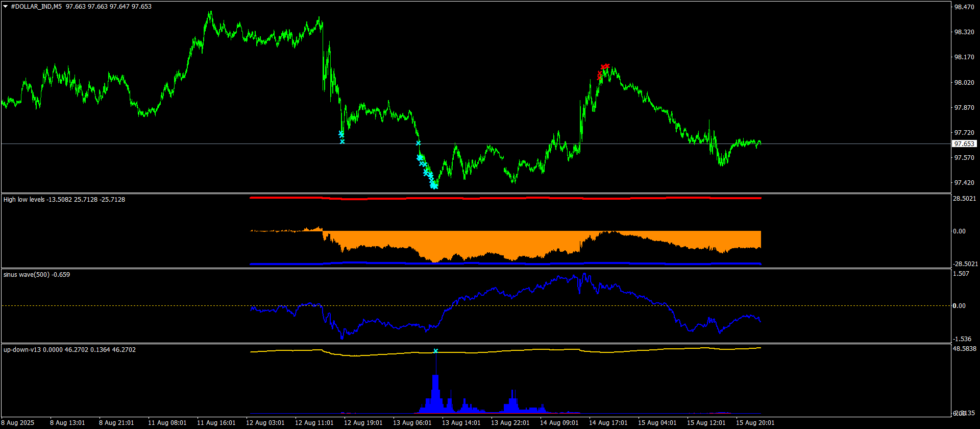This screenshot has width=980, height=429.
Task: Click the yellow line in up-down-v13 panel
Action: [612, 351]
